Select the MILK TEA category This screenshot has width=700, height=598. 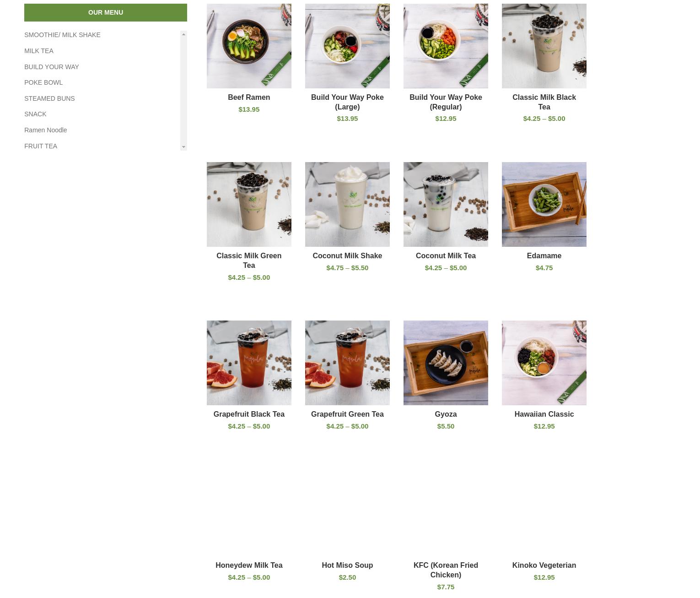(x=39, y=51)
